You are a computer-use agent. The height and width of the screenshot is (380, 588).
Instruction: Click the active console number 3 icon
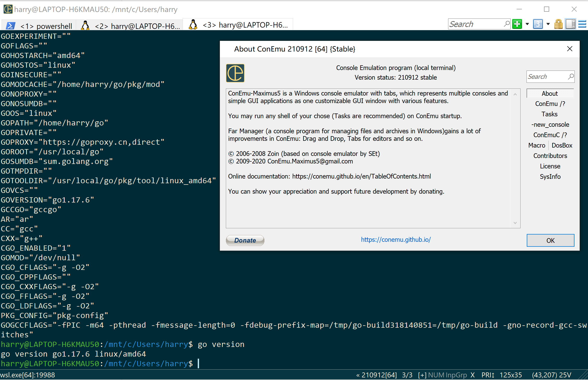(538, 24)
